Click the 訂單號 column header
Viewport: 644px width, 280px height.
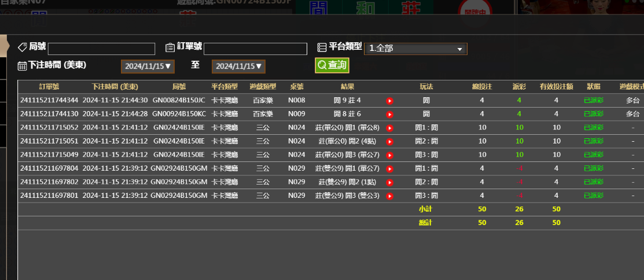click(49, 87)
